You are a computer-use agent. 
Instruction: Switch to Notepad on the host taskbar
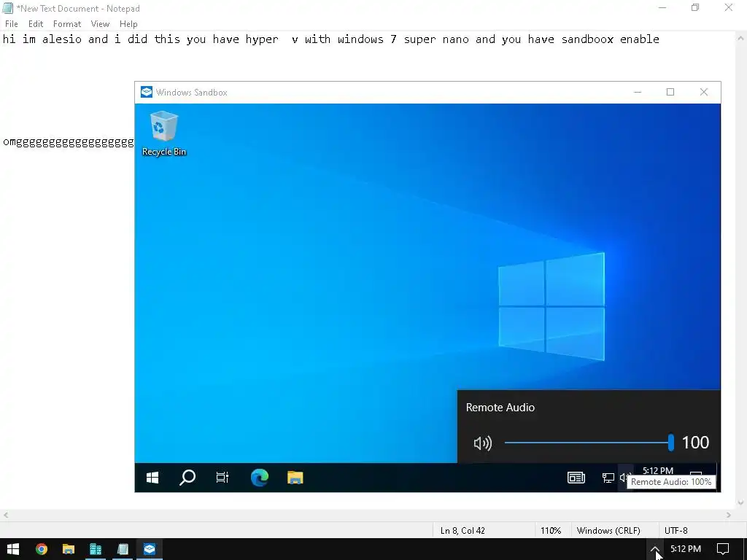coord(123,549)
